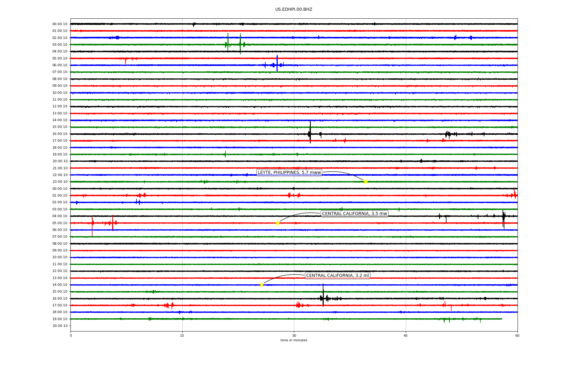Click the star marker for 3.2 ml event

pyautogui.click(x=262, y=285)
